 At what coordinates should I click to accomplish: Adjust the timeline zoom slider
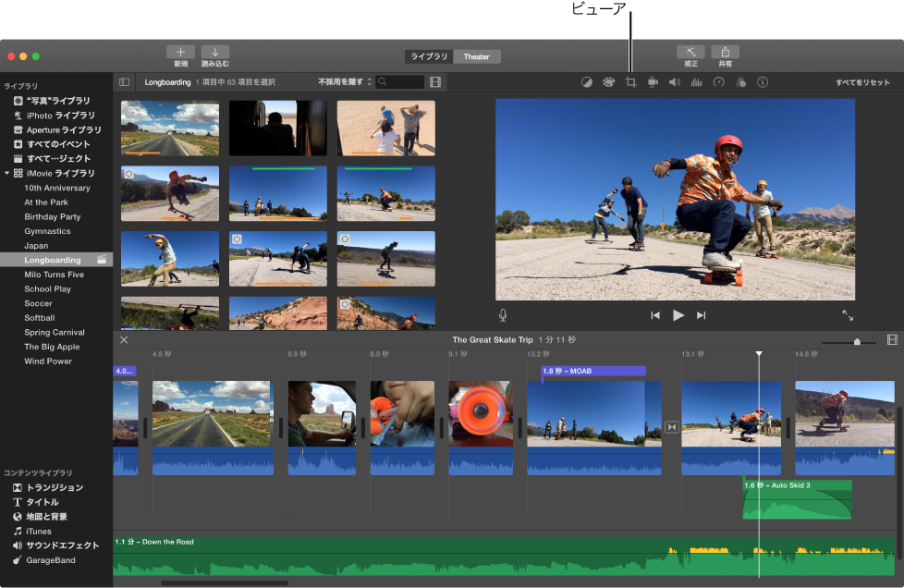[x=857, y=341]
